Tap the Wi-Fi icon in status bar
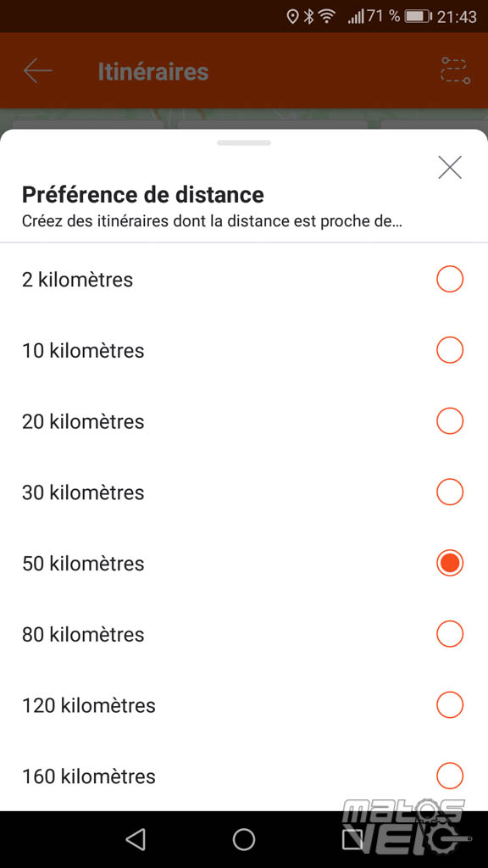The image size is (488, 868). [327, 17]
